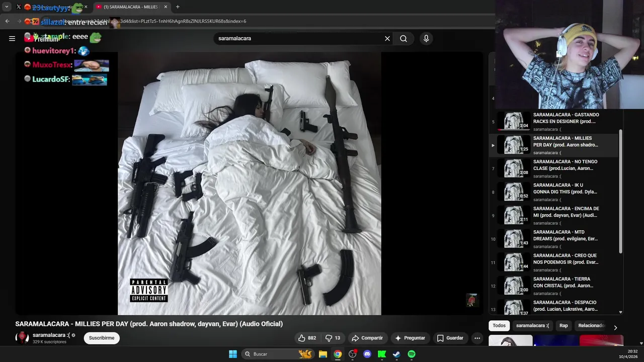Click the first suggested video thumbnail below chips
Image resolution: width=644 pixels, height=362 pixels.
511,341
